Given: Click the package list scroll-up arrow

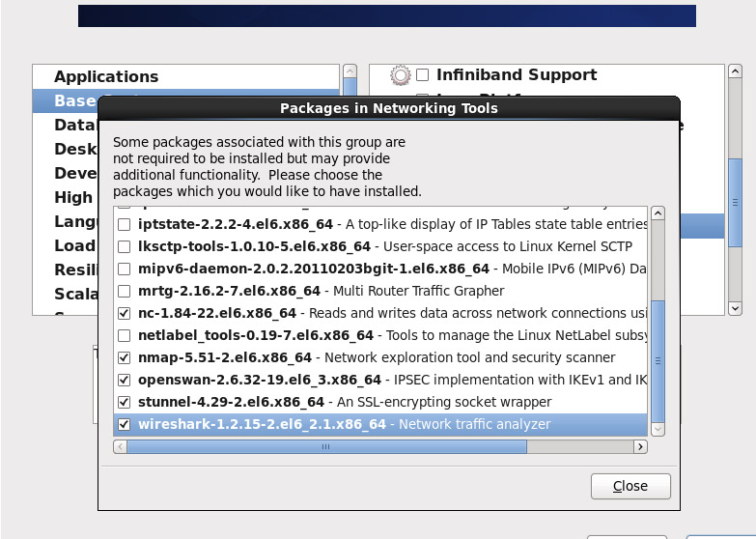Looking at the screenshot, I should coord(658,213).
